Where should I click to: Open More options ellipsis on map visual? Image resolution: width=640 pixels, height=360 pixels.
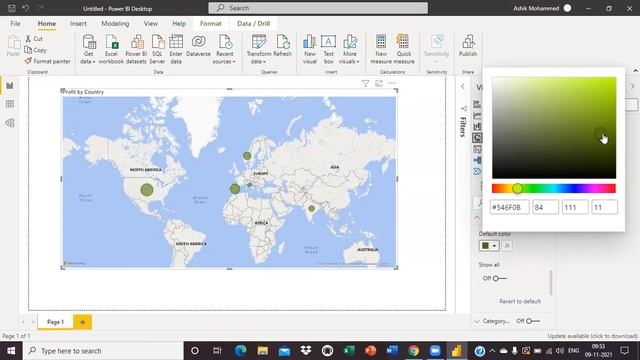pos(392,83)
